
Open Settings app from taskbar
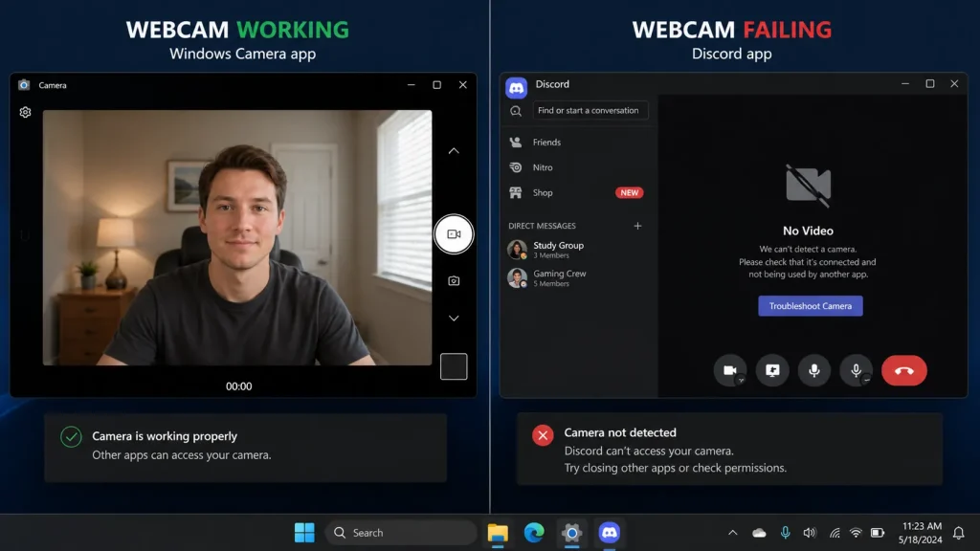click(x=571, y=533)
